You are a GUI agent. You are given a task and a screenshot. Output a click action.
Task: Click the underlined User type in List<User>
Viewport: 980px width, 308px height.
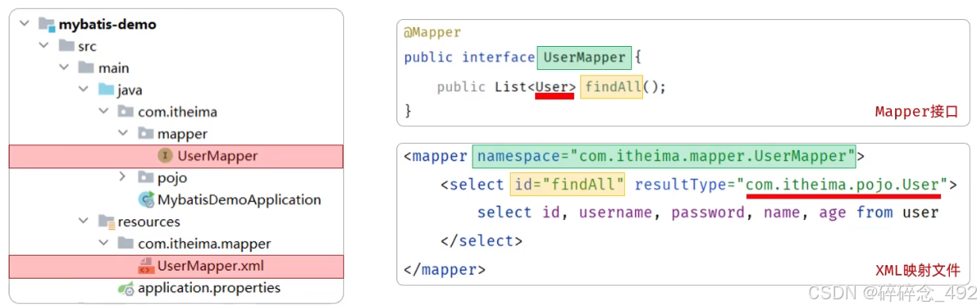(553, 87)
